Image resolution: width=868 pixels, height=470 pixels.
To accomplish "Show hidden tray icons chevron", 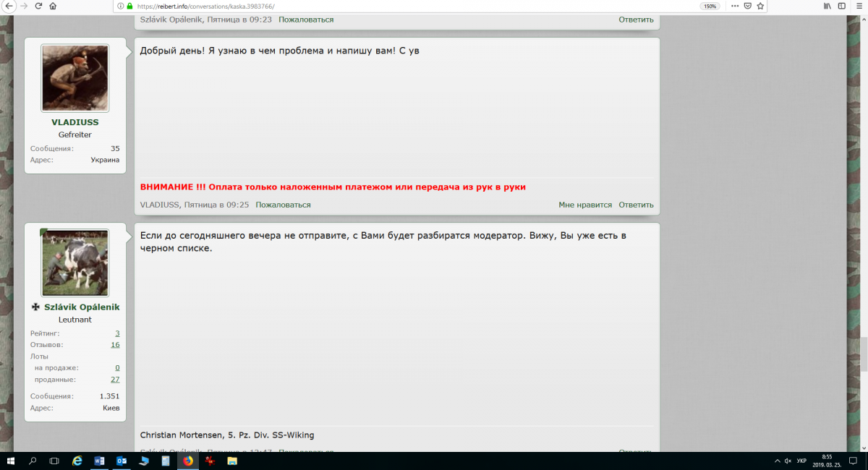I will (778, 461).
